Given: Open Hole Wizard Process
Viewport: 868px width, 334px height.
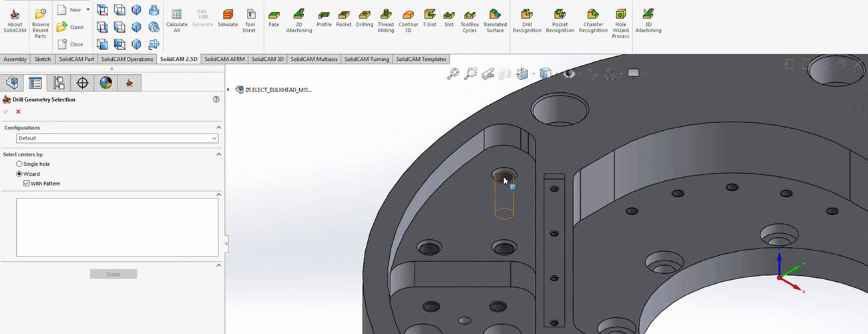Looking at the screenshot, I should 620,23.
